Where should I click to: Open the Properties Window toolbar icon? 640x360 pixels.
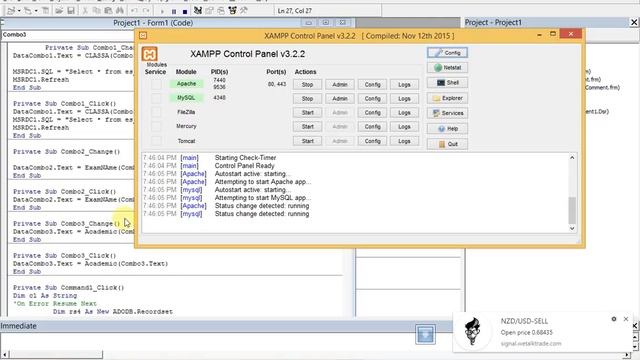(209, 11)
